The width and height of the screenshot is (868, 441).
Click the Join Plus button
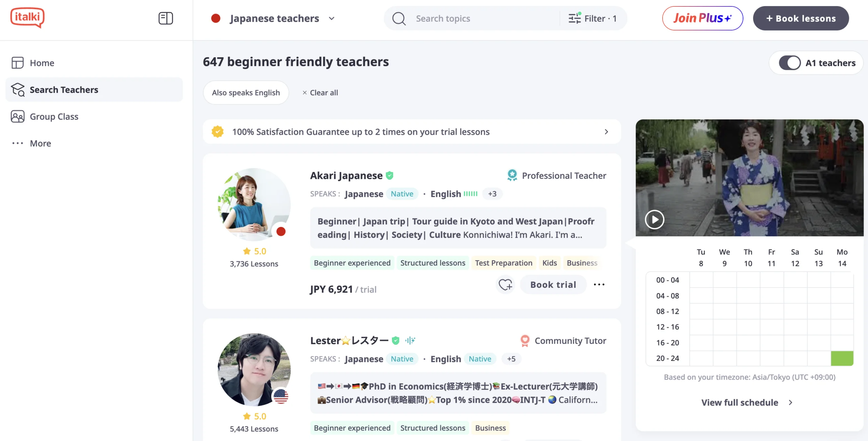(x=703, y=18)
